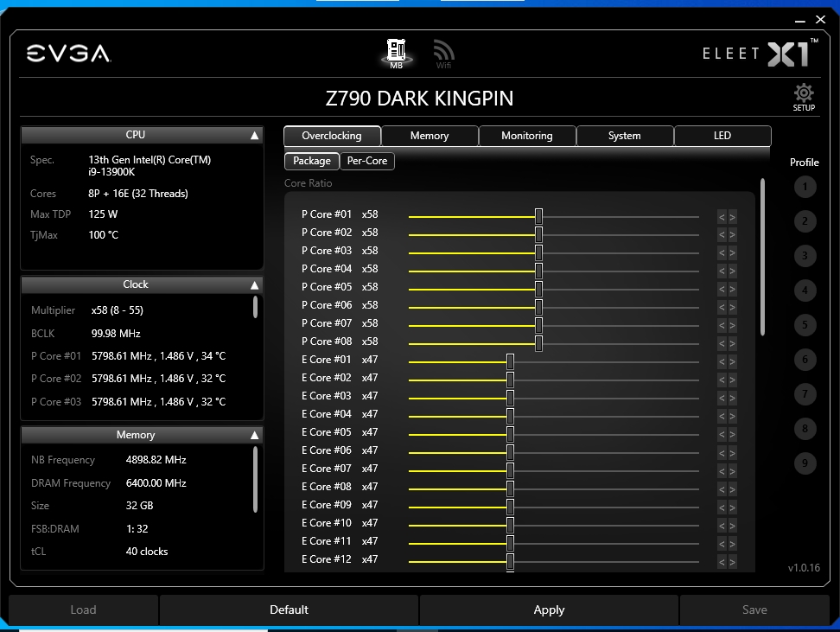
Task: Click the Memory panel scrollbar
Action: [255, 479]
